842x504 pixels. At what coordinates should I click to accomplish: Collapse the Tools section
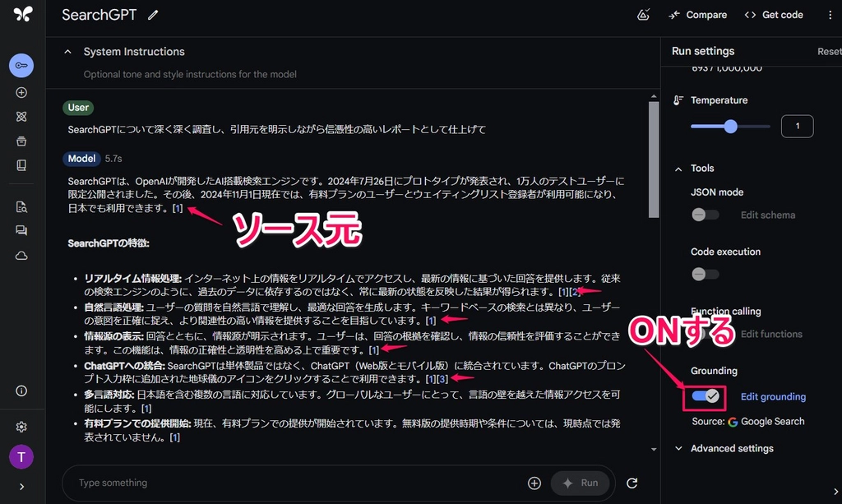pos(678,169)
